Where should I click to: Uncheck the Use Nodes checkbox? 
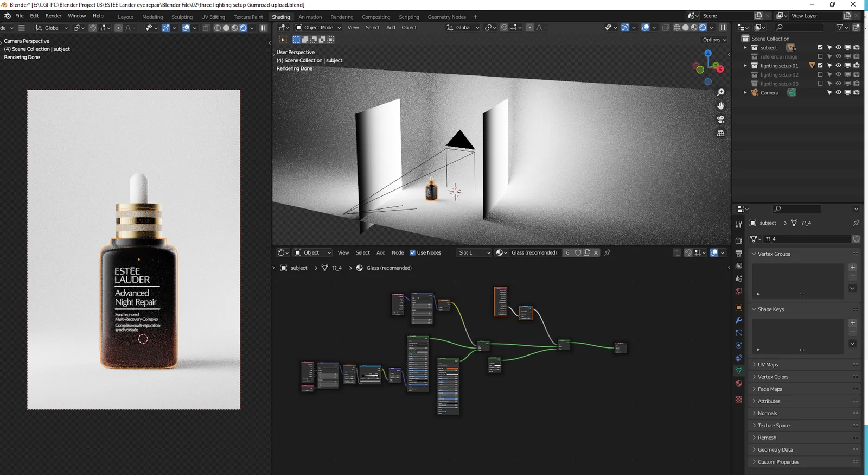[x=412, y=252]
